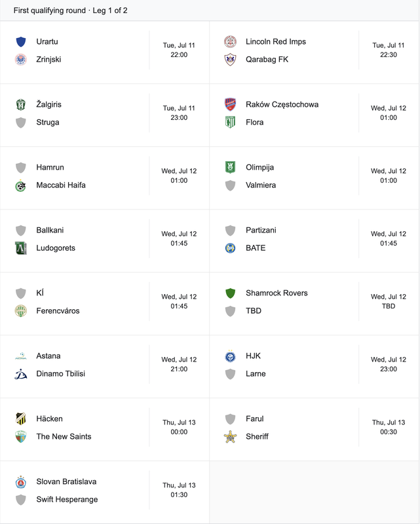This screenshot has width=420, height=524.
Task: Select the HJK vs Larne match date
Action: point(389,360)
